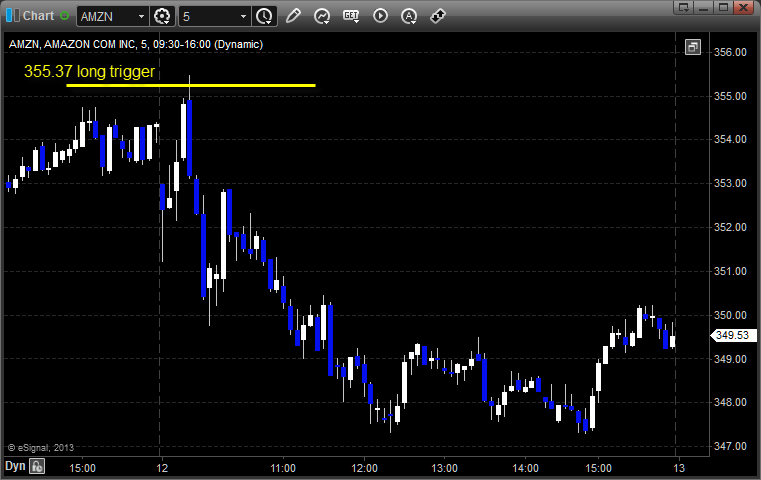
Task: Open the symbol settings gear menu
Action: click(162, 16)
